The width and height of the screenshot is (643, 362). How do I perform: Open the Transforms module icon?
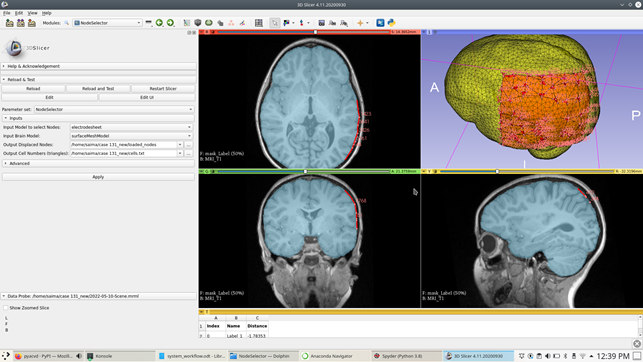220,23
